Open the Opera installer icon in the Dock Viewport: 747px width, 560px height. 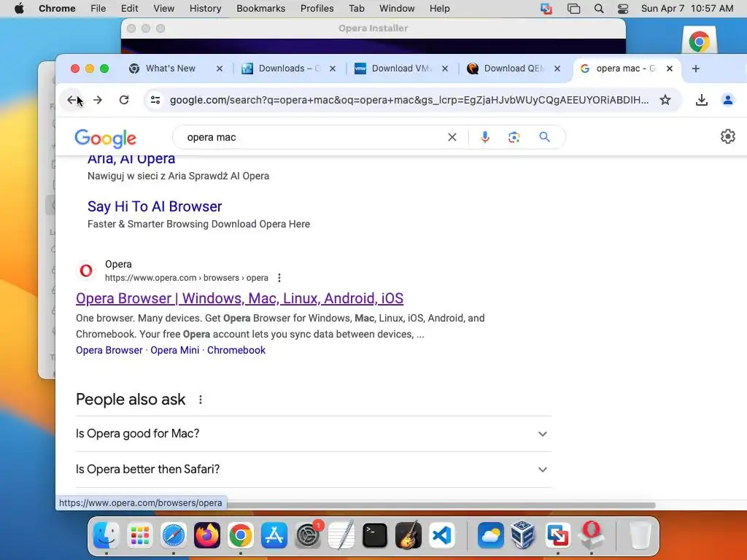click(591, 534)
